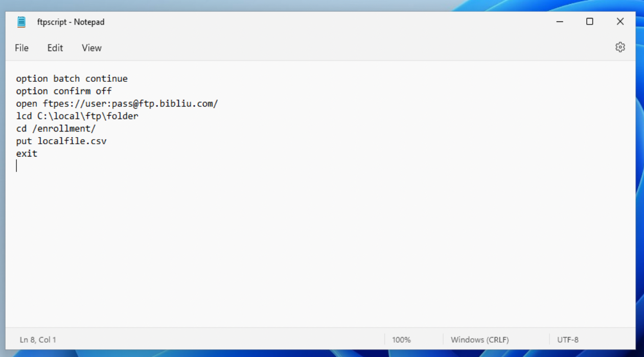This screenshot has width=644, height=357.
Task: Click Windows (CRLF) line ending indicator
Action: click(x=479, y=340)
